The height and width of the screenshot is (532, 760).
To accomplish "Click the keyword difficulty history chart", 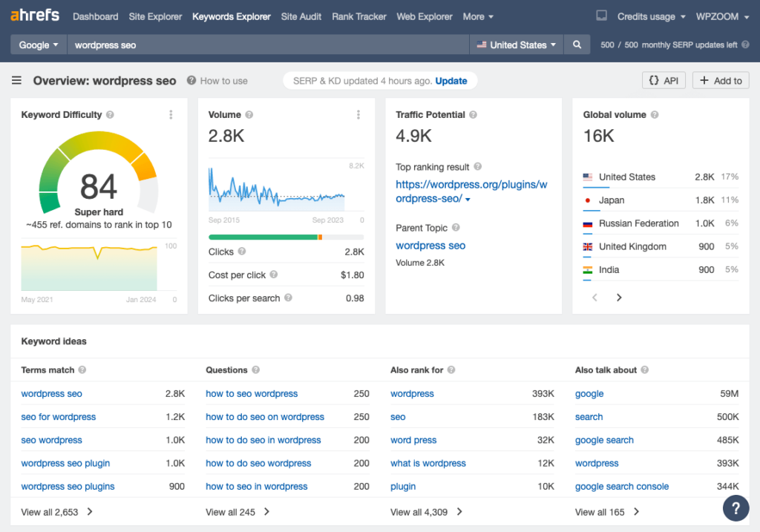I will (x=89, y=267).
